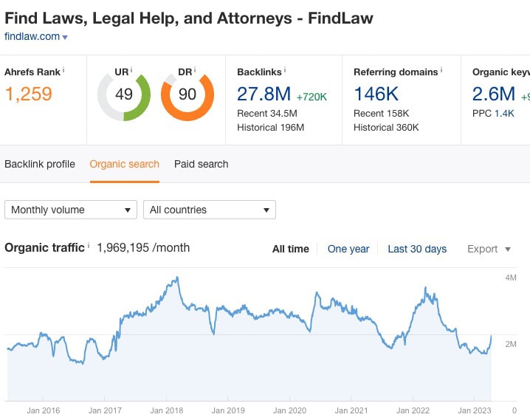Expand the Export menu
The width and height of the screenshot is (530, 420).
489,249
